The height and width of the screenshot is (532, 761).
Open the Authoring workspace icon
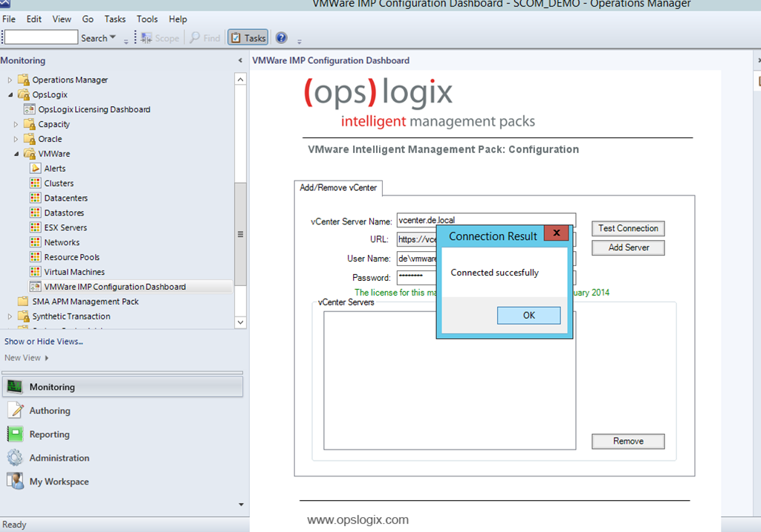[16, 411]
